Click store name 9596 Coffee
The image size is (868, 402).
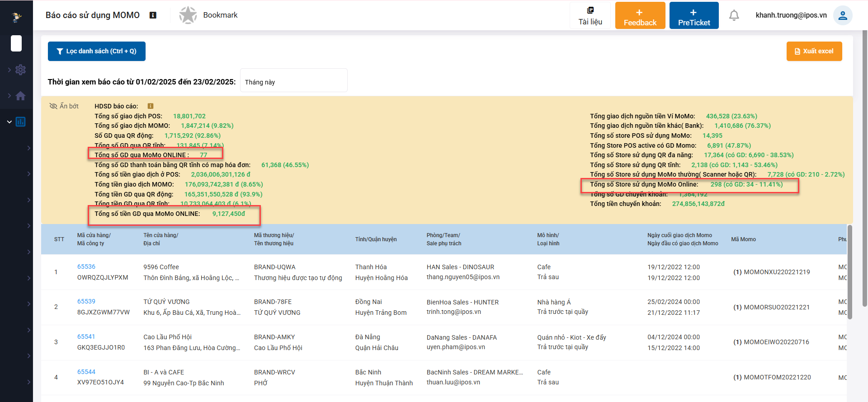161,267
